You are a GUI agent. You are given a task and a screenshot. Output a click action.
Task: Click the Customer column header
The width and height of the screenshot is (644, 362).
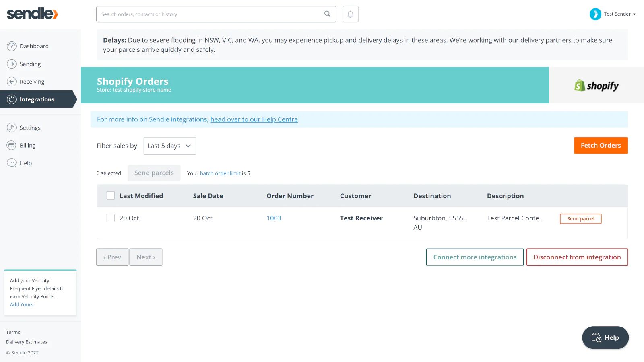(x=356, y=196)
